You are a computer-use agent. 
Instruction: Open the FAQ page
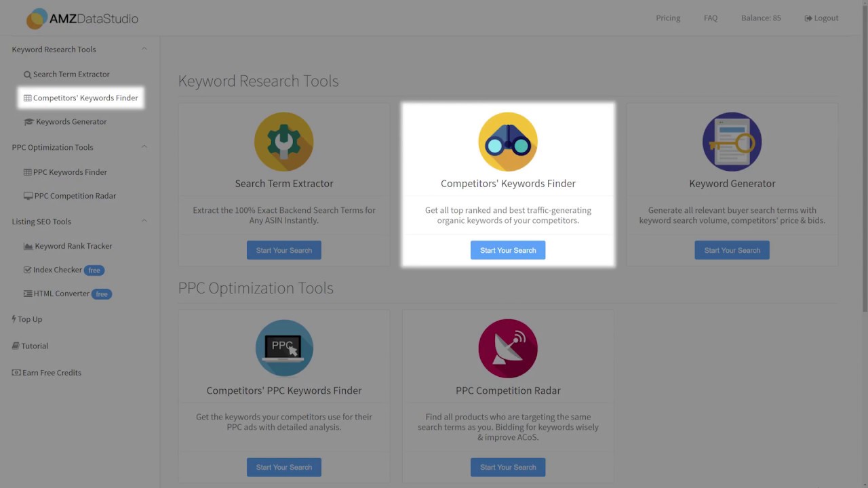pos(711,18)
